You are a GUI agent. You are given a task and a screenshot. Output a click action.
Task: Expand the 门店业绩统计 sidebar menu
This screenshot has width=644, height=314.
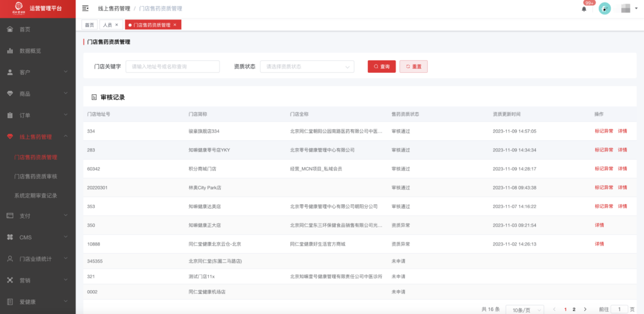(65, 259)
